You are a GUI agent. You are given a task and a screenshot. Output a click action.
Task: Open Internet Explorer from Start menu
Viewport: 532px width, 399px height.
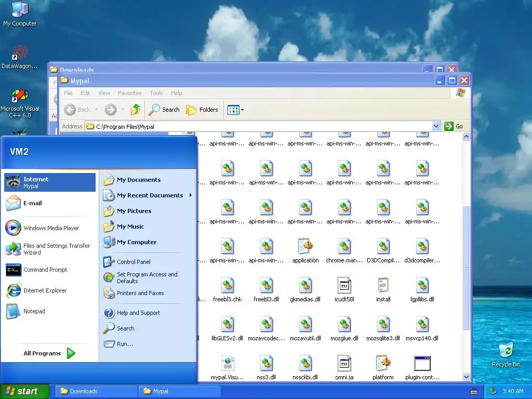click(x=50, y=290)
